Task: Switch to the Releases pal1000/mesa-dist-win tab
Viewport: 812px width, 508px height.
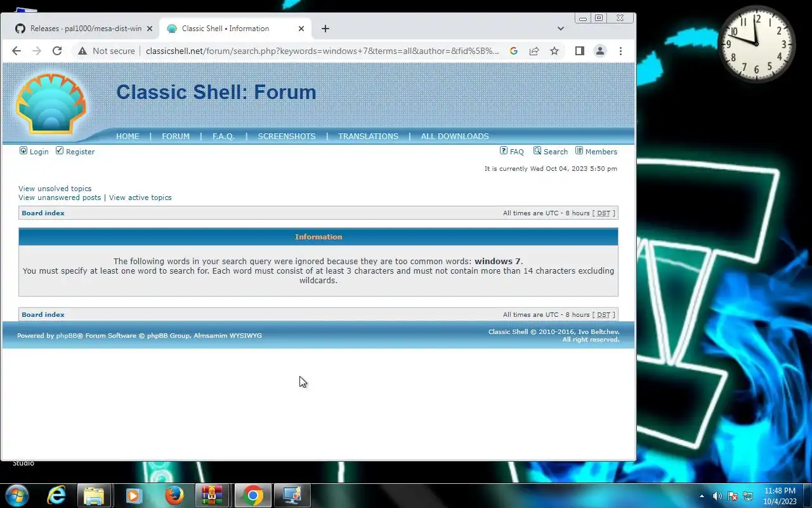Action: (84, 29)
